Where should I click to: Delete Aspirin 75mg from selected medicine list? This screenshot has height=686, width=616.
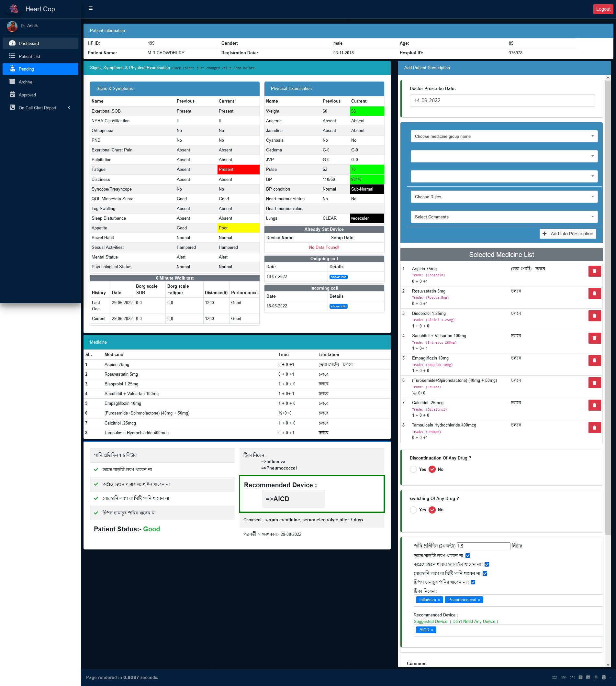594,271
